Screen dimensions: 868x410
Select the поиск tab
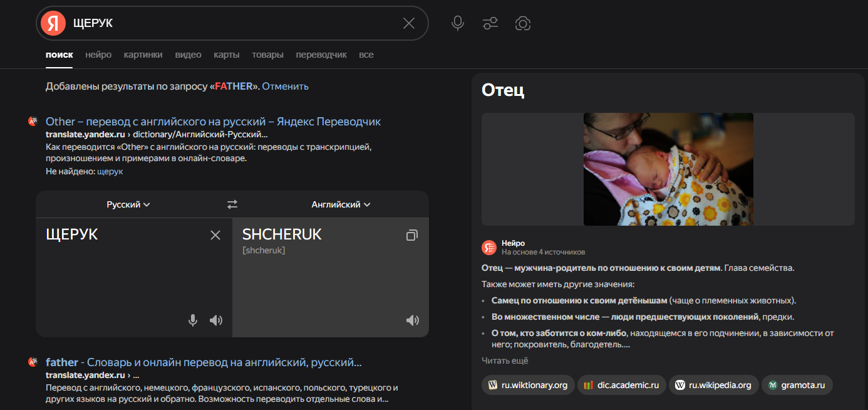(59, 55)
